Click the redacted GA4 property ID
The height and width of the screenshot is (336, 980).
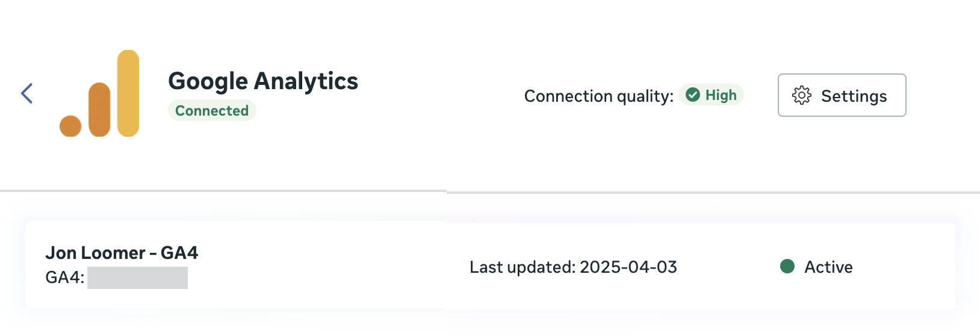(x=137, y=278)
